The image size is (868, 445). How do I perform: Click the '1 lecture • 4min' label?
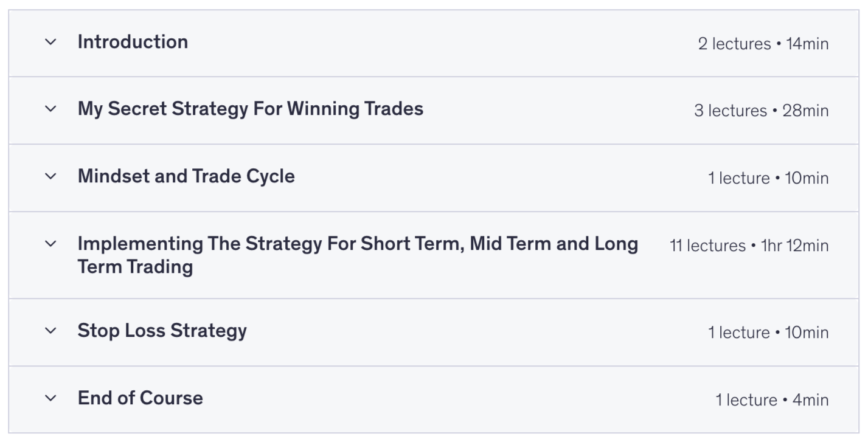point(771,400)
